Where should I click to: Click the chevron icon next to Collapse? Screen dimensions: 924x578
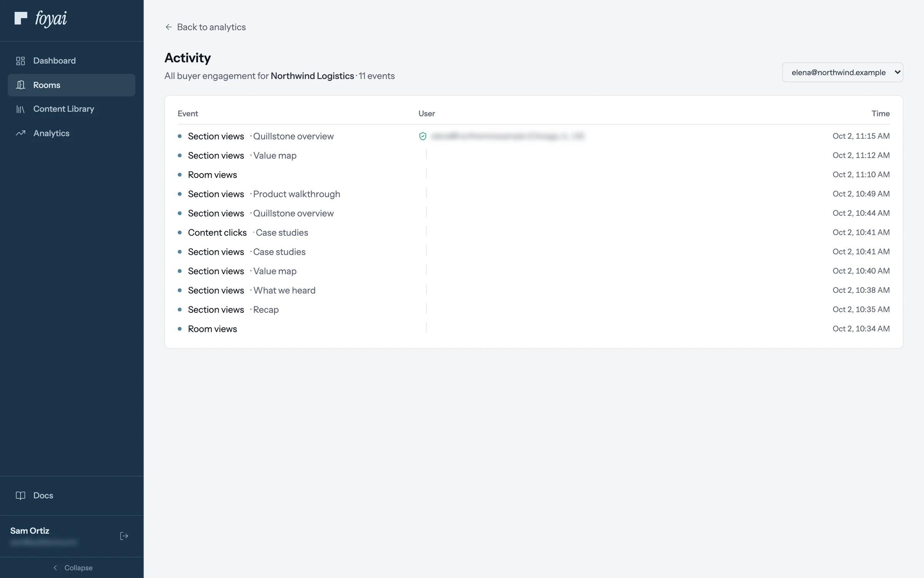pos(55,568)
